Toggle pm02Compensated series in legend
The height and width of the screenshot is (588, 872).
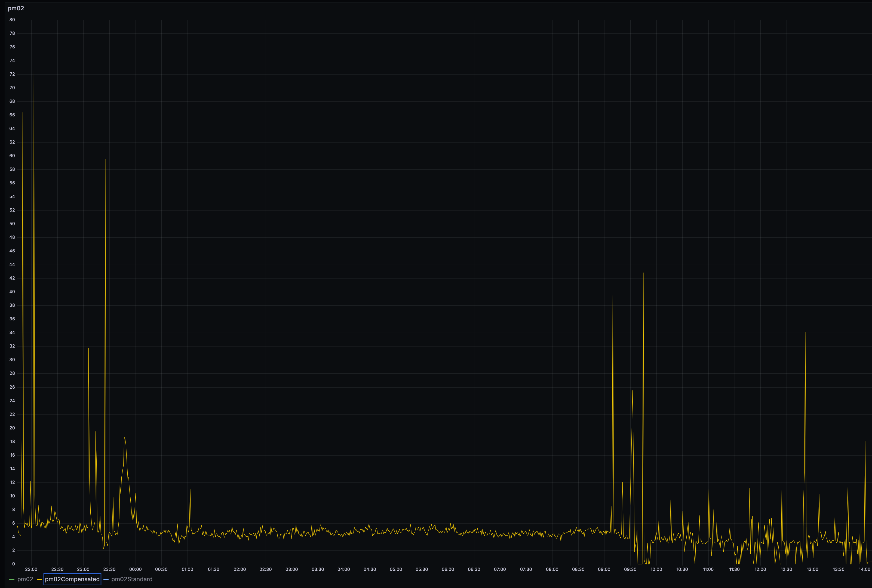coord(72,579)
